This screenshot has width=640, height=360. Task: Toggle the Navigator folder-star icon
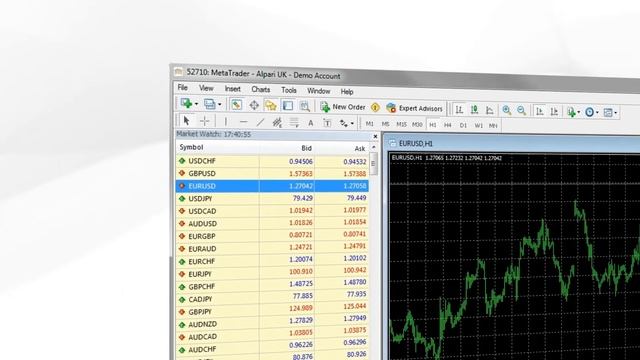tap(271, 106)
